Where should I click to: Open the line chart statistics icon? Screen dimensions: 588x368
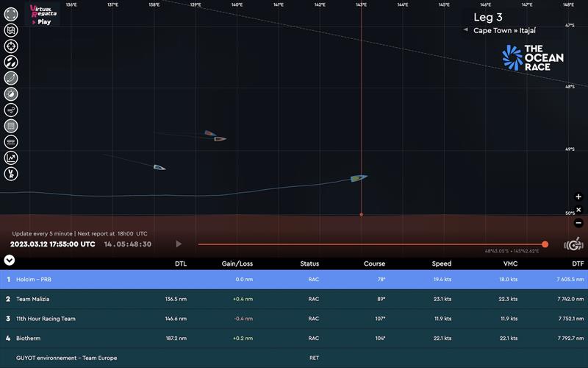point(11,158)
